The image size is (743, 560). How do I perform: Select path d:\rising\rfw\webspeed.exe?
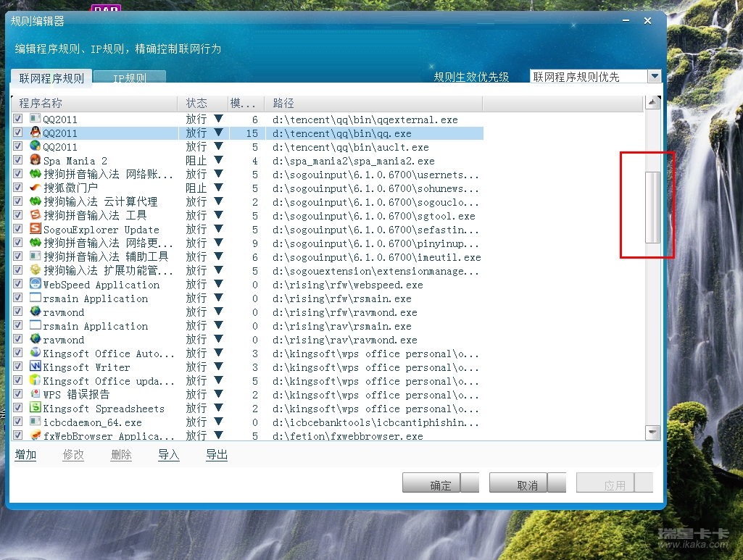[x=347, y=285]
